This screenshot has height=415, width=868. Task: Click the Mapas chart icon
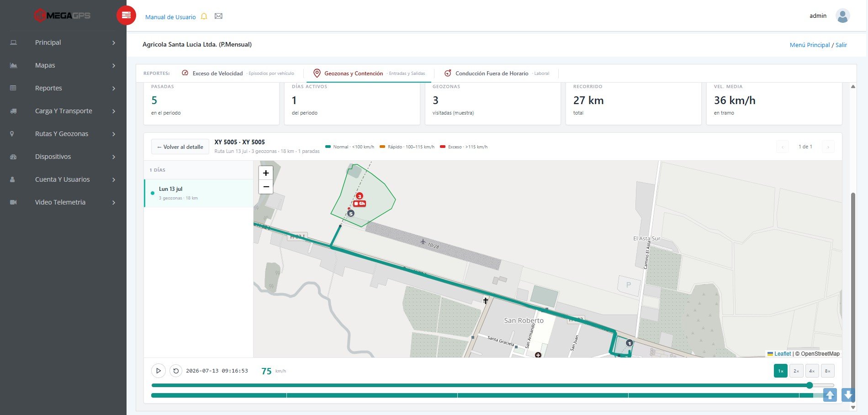(x=13, y=65)
